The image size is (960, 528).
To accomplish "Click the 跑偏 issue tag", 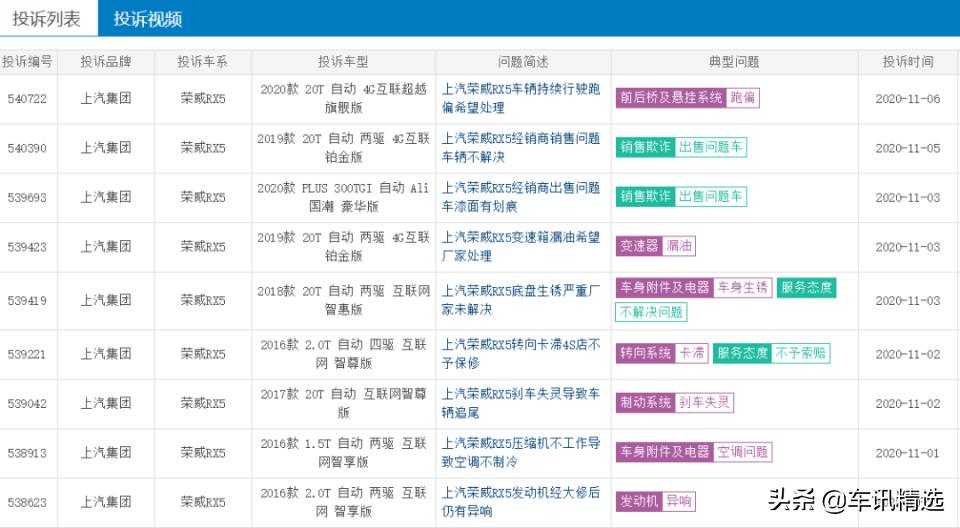I will pos(743,97).
